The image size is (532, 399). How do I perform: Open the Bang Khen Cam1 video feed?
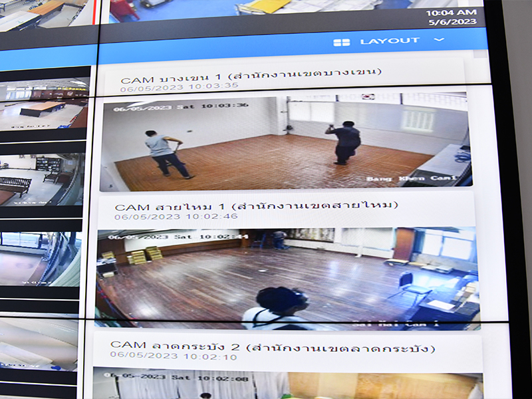[286, 141]
